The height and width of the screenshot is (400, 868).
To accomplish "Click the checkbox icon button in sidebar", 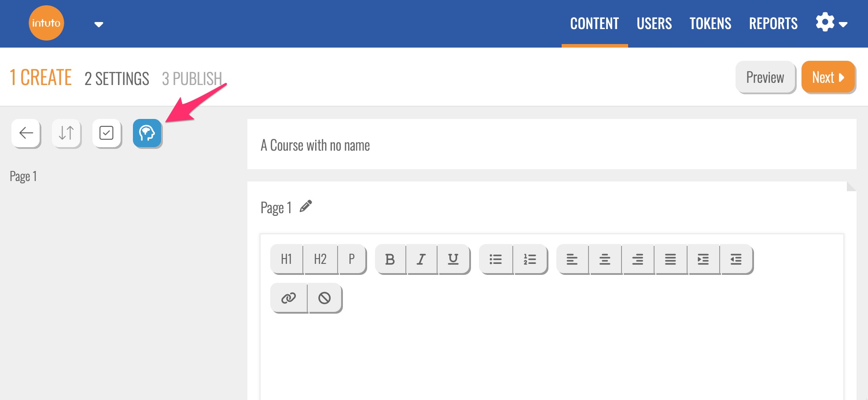I will pos(107,133).
